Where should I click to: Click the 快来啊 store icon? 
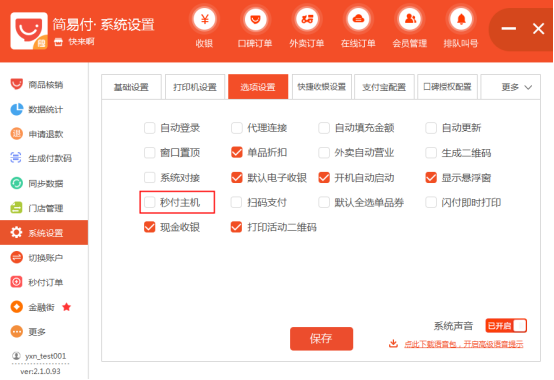[58, 42]
